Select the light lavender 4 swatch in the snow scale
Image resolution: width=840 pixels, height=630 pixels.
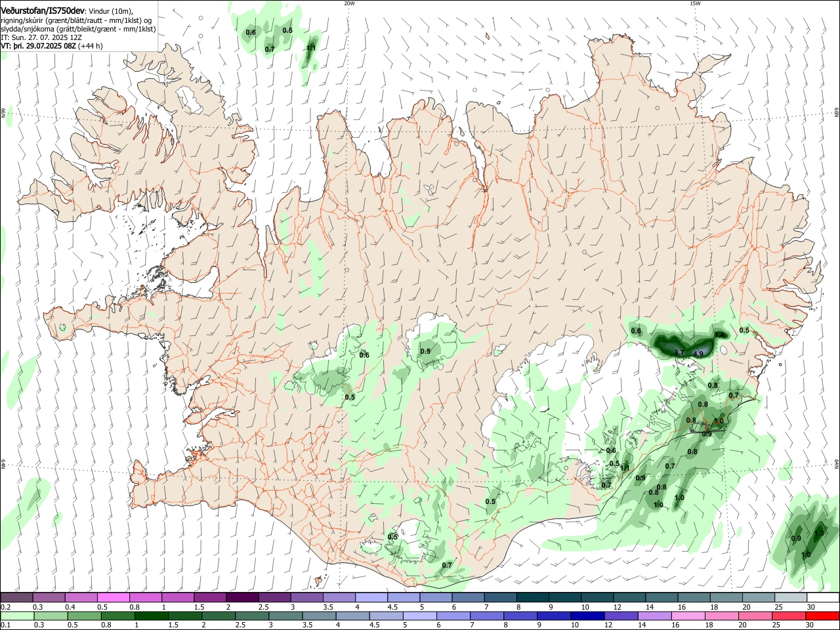click(370, 597)
